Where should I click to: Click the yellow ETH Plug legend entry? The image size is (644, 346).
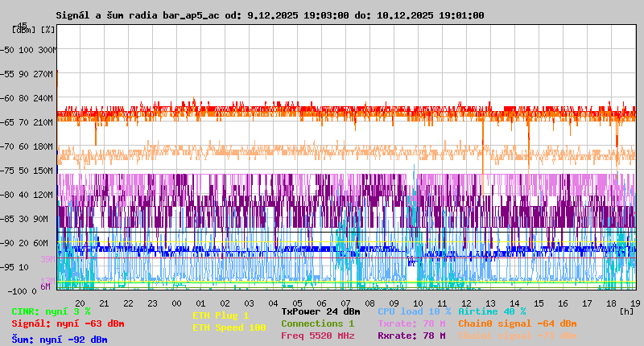coord(221,315)
